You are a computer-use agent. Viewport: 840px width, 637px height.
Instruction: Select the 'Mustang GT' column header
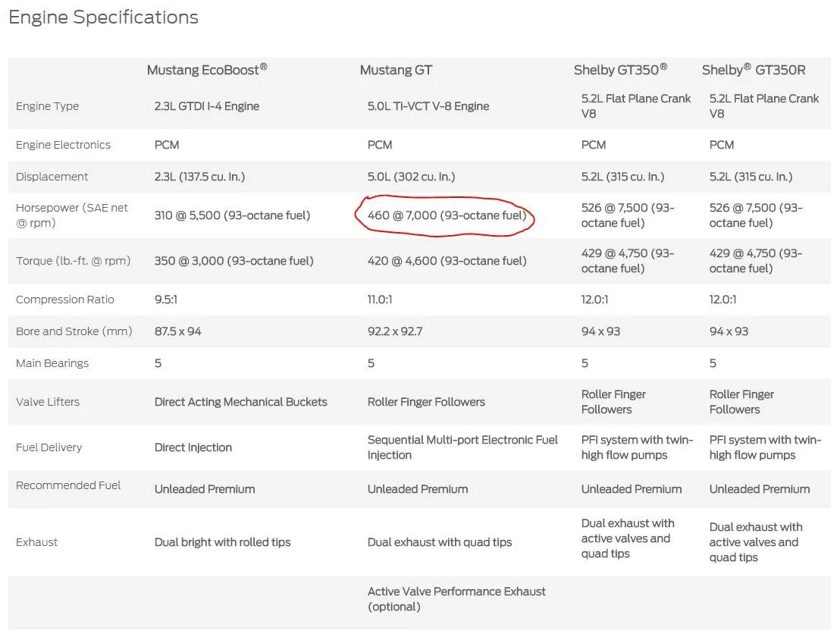(x=396, y=71)
